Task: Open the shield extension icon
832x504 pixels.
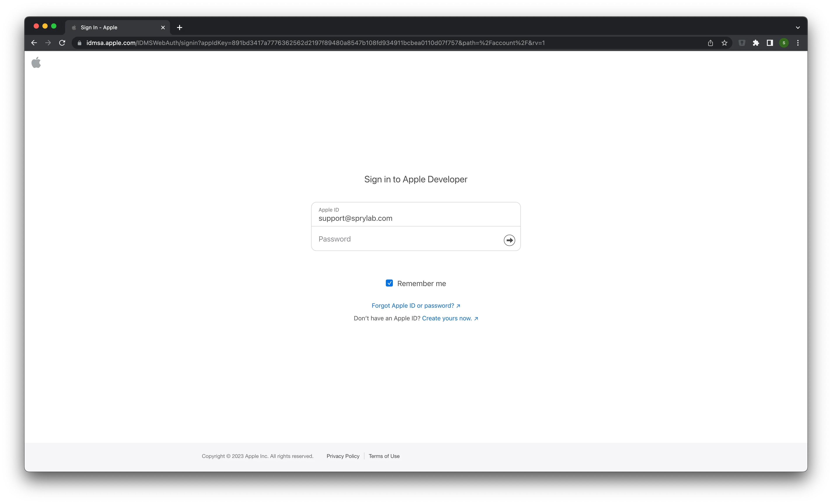Action: coord(742,43)
